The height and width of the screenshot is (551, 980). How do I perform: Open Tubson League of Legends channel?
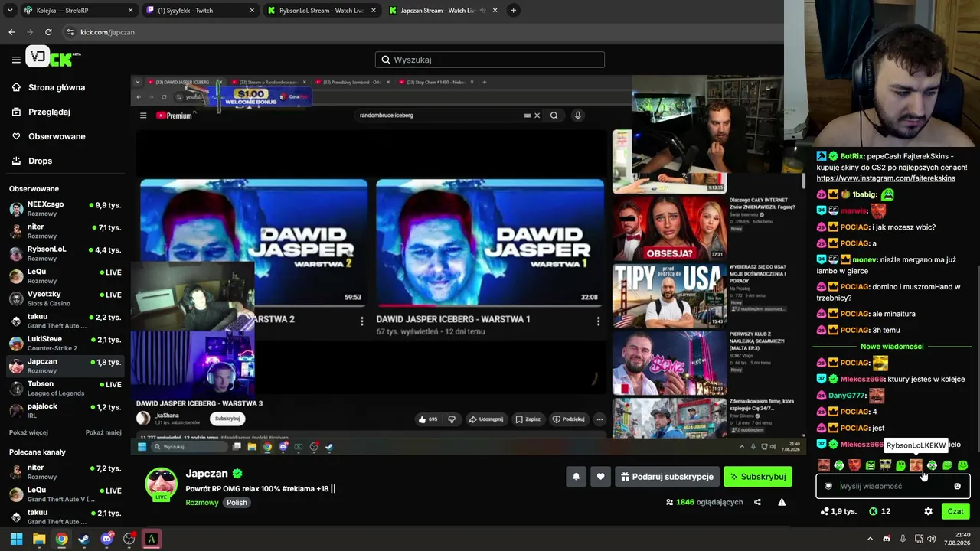click(x=65, y=388)
